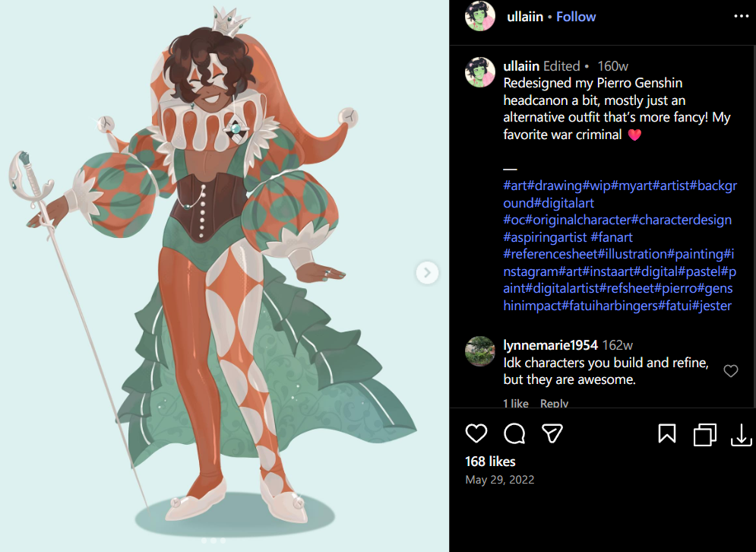Open the comment speech bubble icon
756x552 pixels.
pyautogui.click(x=514, y=433)
